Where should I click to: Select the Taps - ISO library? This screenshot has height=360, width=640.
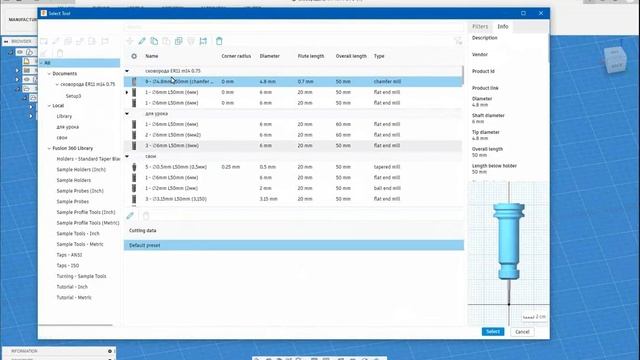tap(68, 265)
